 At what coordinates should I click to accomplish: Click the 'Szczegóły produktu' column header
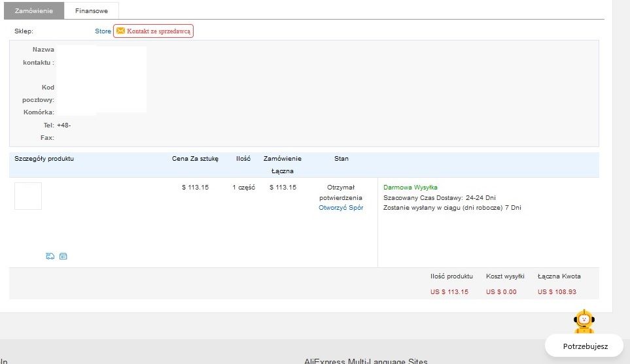click(x=44, y=159)
